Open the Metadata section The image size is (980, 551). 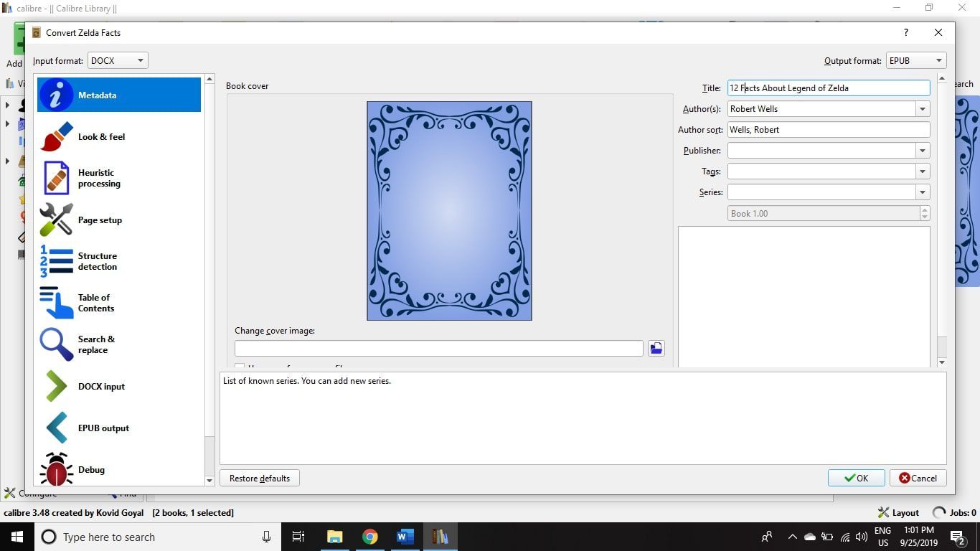point(119,95)
